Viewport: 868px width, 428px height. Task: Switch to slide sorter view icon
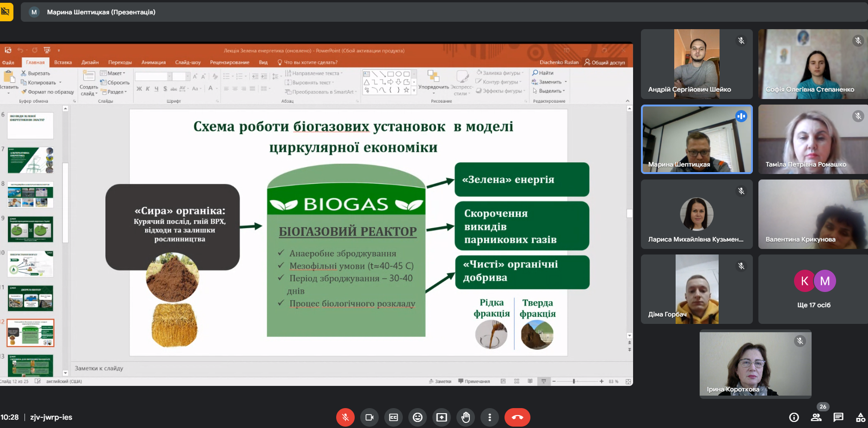(x=517, y=381)
